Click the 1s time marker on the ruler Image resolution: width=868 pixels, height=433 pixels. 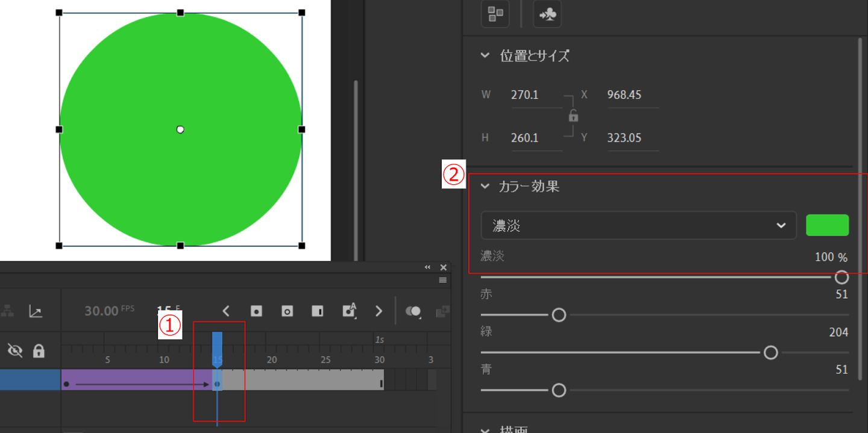coord(379,340)
